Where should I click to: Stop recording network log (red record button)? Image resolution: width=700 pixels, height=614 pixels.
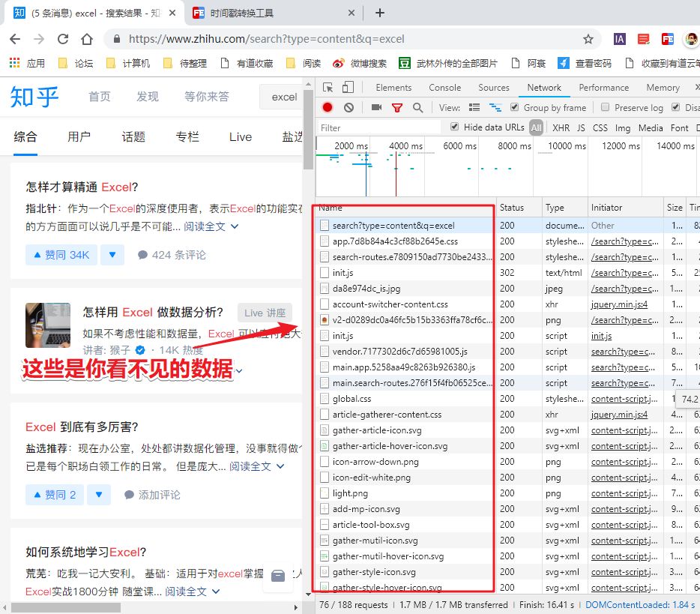[x=328, y=107]
